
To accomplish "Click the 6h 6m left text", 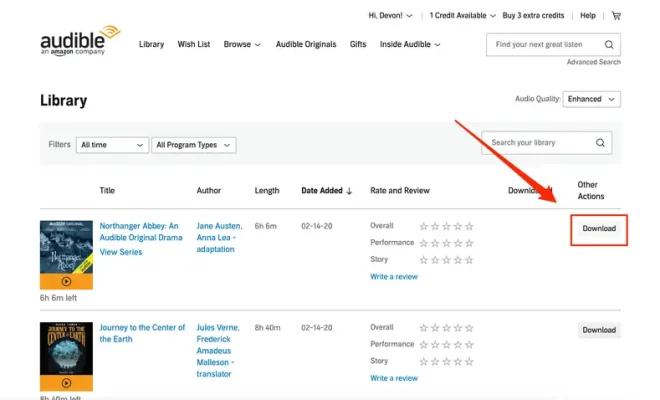I will coord(59,298).
